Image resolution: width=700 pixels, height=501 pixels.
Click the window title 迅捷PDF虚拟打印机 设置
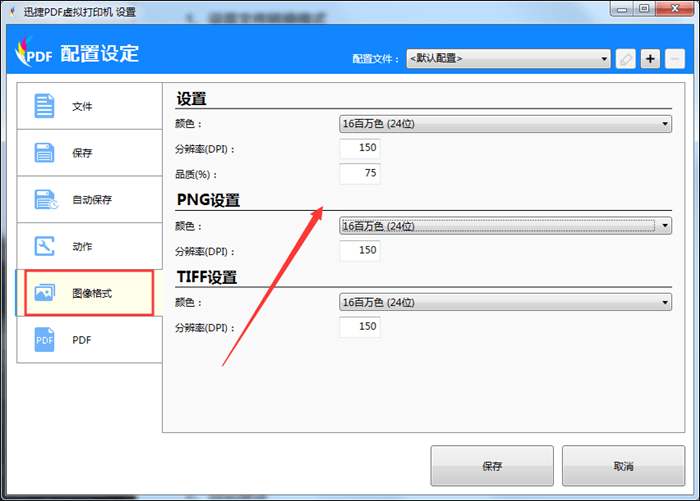pos(79,12)
